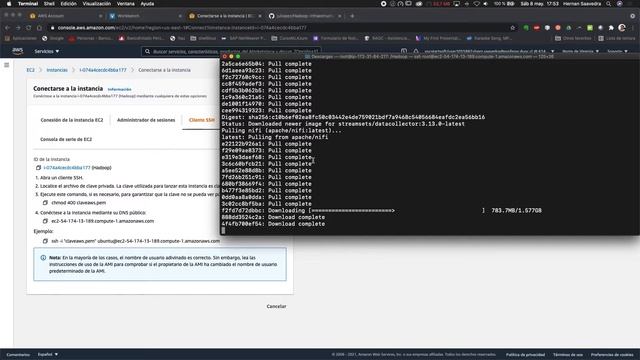Reload the AWS console page
Screen dimensions: 640x360
pos(29,28)
